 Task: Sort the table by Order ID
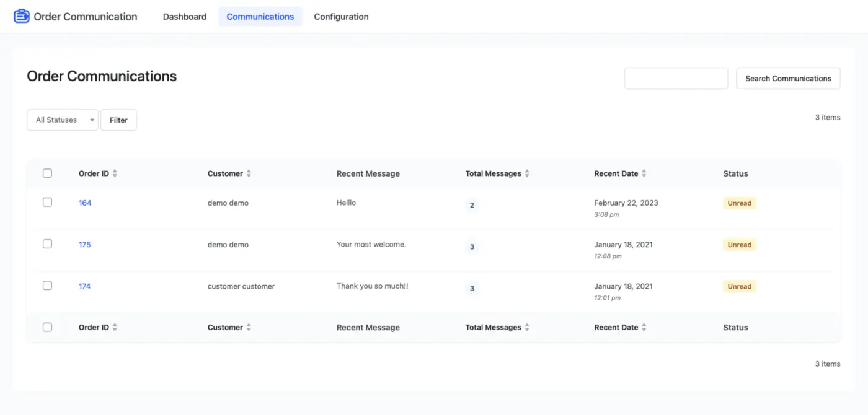114,173
